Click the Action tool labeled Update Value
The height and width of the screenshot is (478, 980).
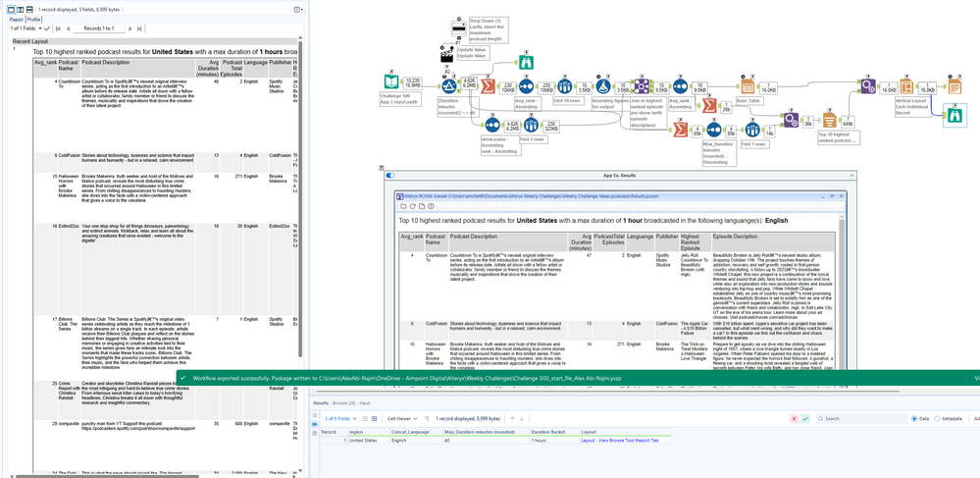[x=447, y=54]
